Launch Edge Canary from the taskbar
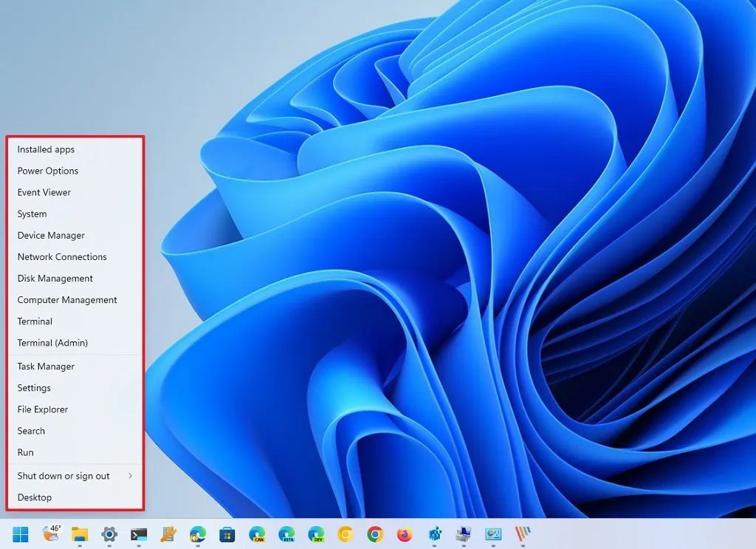This screenshot has height=549, width=756. point(257,534)
